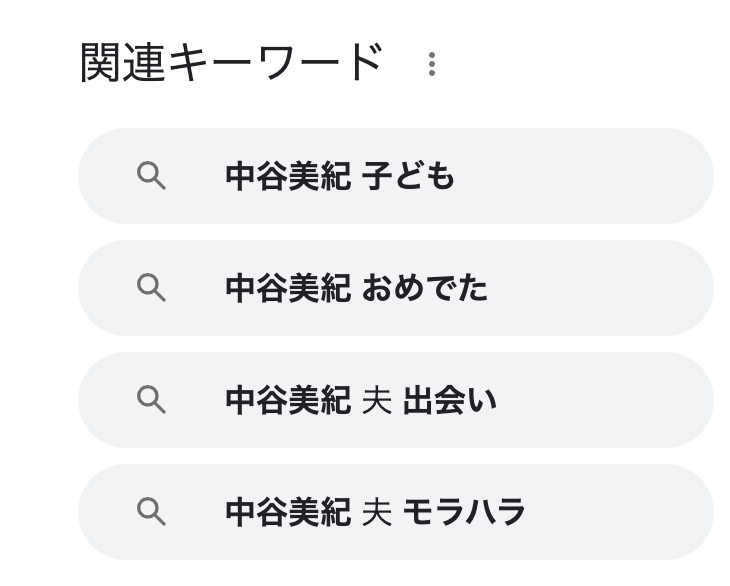Click the bold word モラハラ in the last suggestion
730x586 pixels.
(x=464, y=512)
